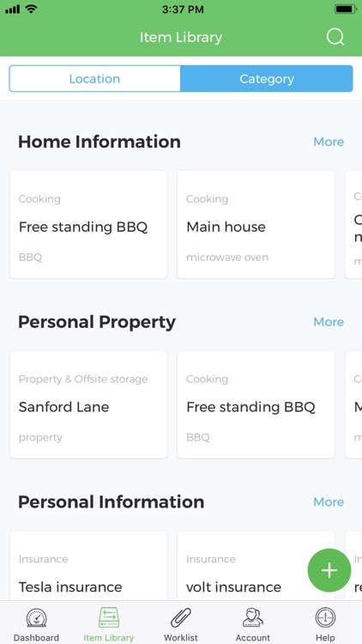Viewport: 362px width, 644px height.
Task: Switch to the Location segment
Action: (x=95, y=78)
